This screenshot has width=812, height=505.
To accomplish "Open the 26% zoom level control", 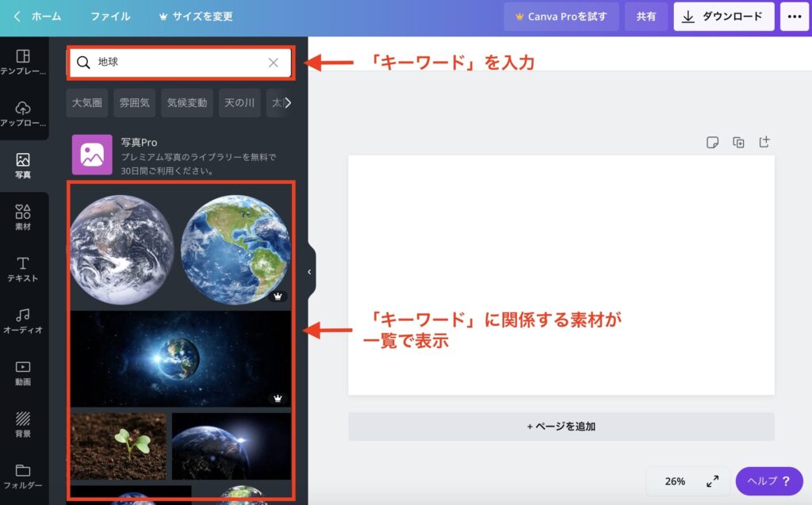I will click(675, 481).
